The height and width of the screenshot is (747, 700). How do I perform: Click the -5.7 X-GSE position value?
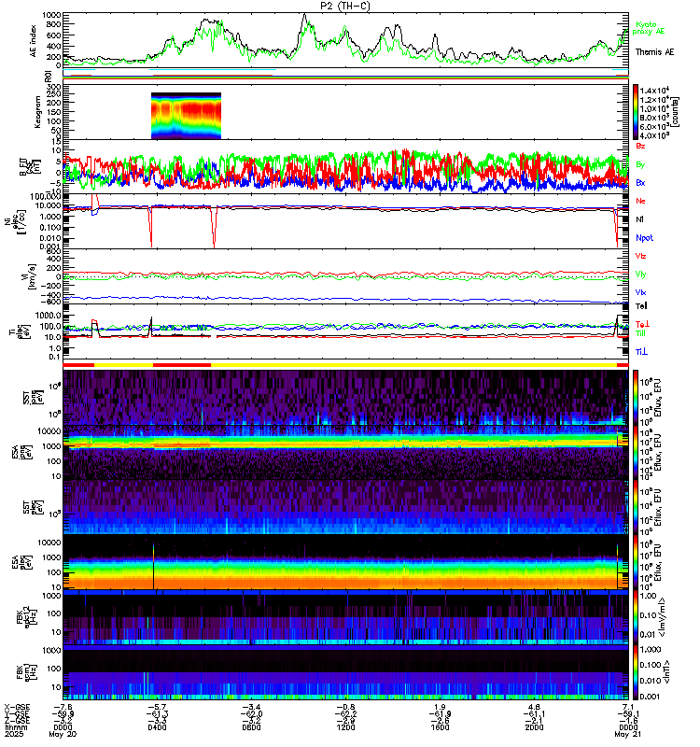[157, 707]
